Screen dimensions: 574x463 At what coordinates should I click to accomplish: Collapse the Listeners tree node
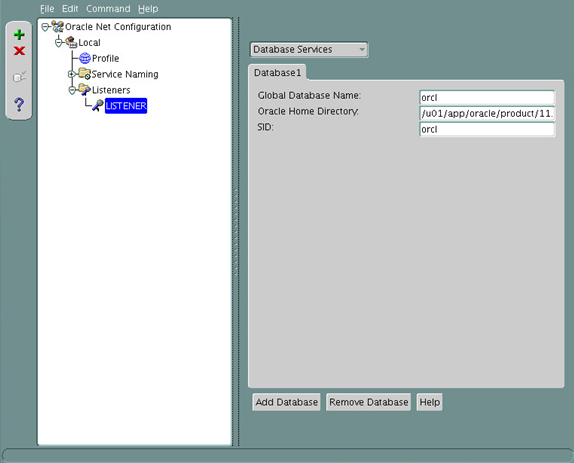pos(72,90)
